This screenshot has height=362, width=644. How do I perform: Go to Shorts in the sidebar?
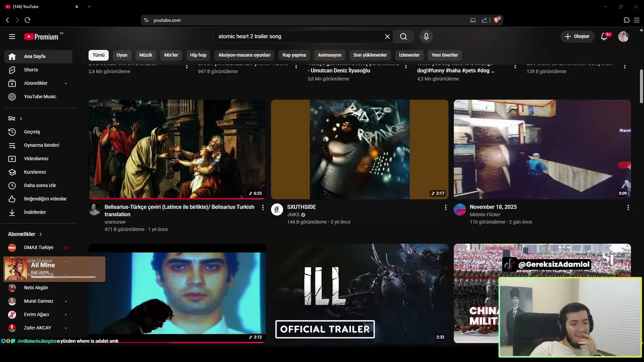(x=38, y=70)
